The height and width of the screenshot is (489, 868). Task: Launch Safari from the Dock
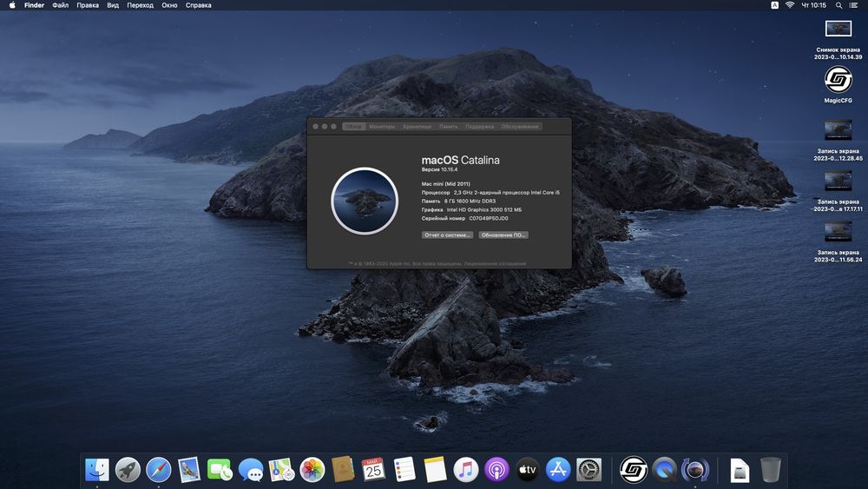pyautogui.click(x=159, y=470)
